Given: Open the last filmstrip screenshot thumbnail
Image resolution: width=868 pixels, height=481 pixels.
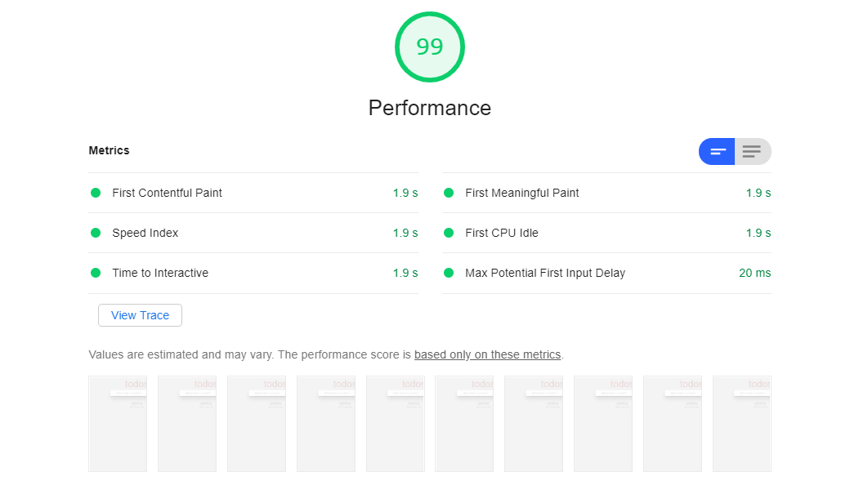Looking at the screenshot, I should [742, 424].
